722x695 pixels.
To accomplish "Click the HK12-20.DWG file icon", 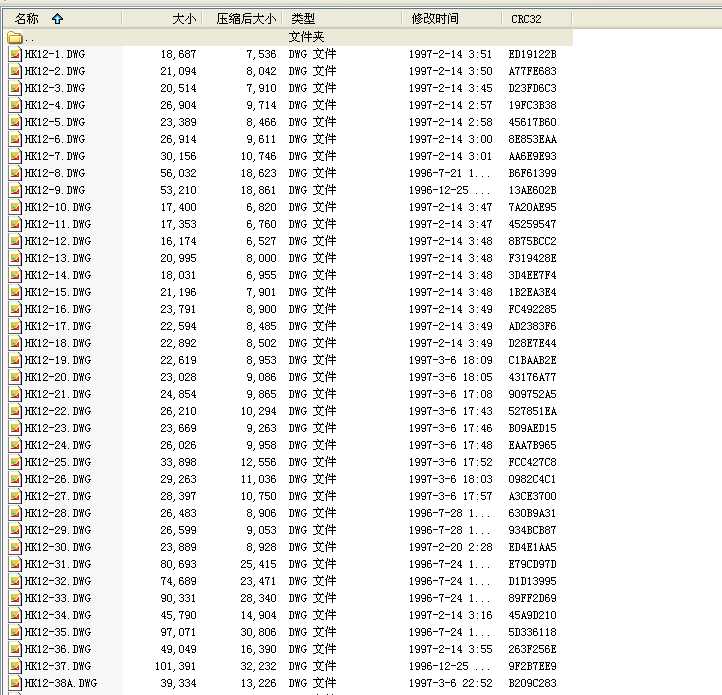I will click(15, 377).
